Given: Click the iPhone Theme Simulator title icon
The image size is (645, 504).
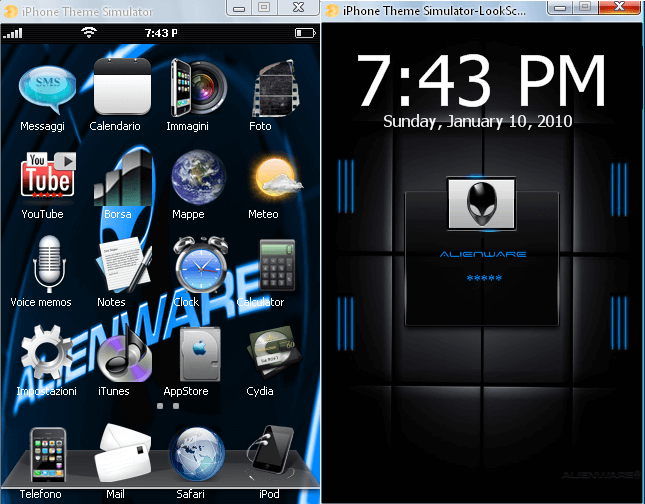Looking at the screenshot, I should pyautogui.click(x=10, y=11).
